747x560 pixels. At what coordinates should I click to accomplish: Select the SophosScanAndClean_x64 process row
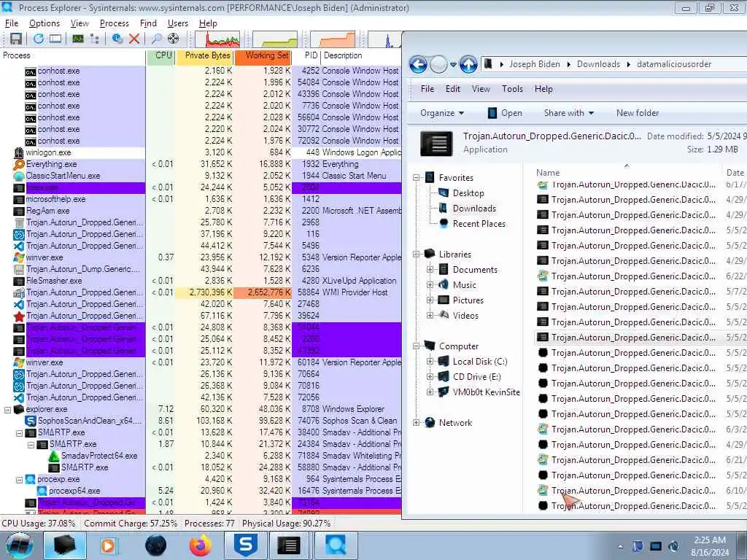click(x=201, y=421)
